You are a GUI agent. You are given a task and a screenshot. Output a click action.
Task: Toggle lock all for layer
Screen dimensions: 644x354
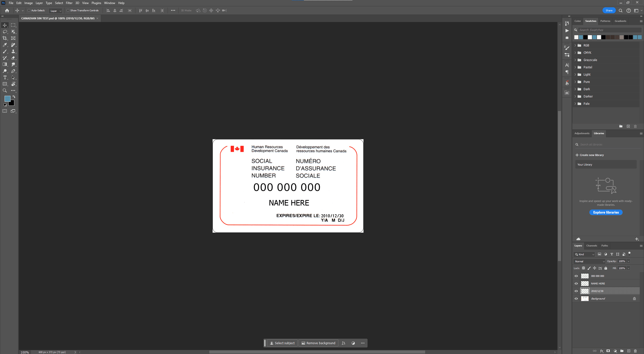click(606, 268)
